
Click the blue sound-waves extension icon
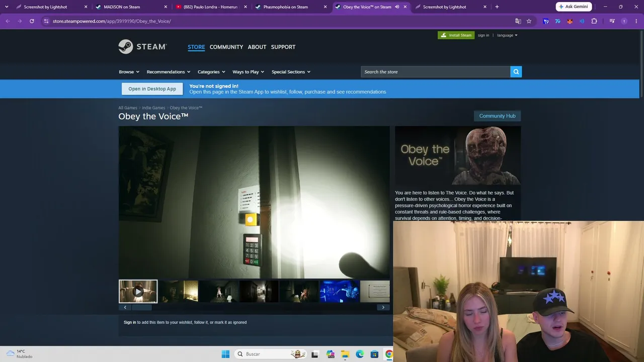pyautogui.click(x=582, y=21)
